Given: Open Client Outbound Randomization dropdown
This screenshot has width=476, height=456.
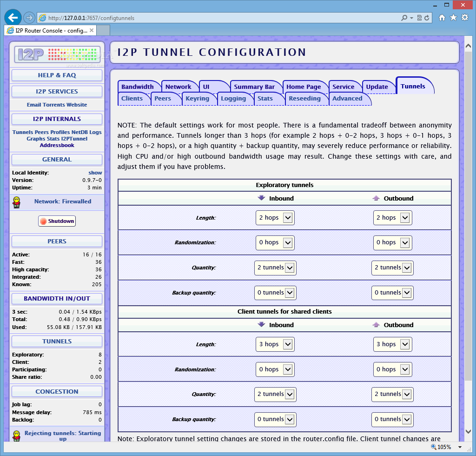Looking at the screenshot, I should point(392,369).
